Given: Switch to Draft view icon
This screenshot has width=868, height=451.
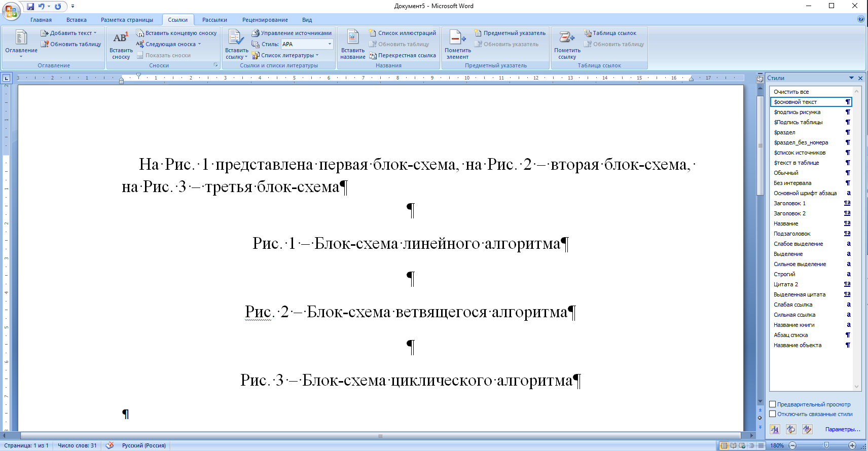Looking at the screenshot, I should tap(761, 445).
